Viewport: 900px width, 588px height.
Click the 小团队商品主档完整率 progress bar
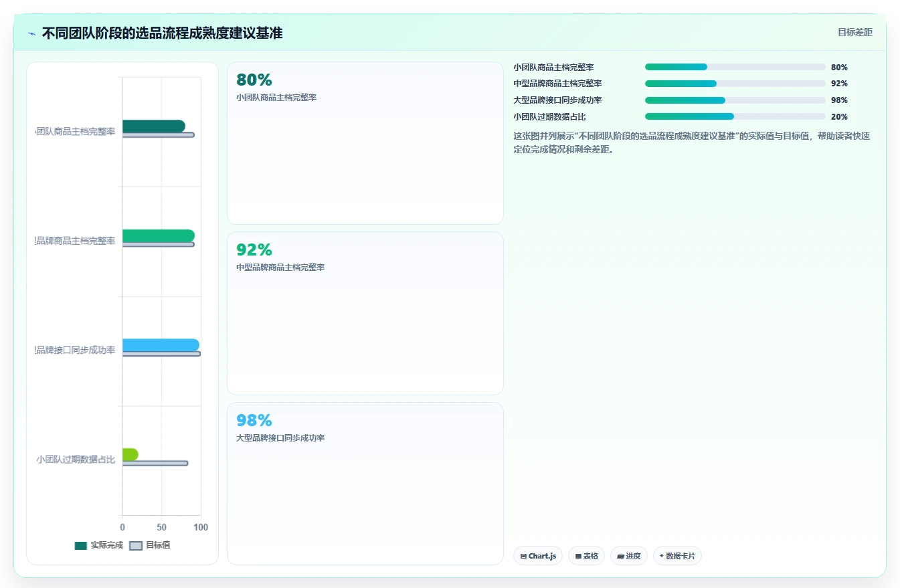[735, 67]
